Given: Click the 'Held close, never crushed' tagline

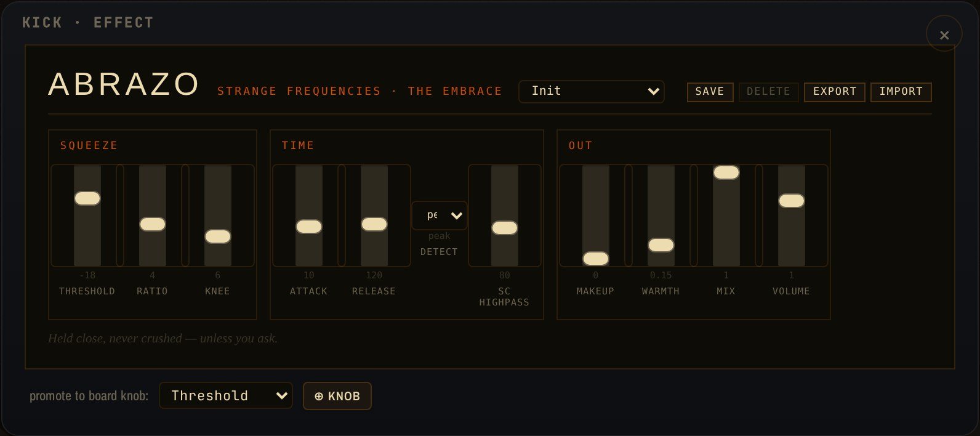Looking at the screenshot, I should (x=163, y=338).
